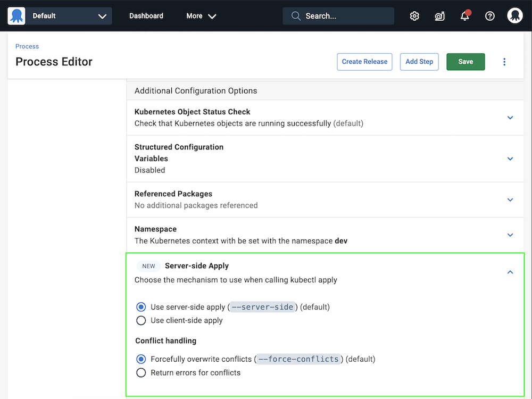Click the --server-side code label
This screenshot has width=532, height=399.
[262, 307]
